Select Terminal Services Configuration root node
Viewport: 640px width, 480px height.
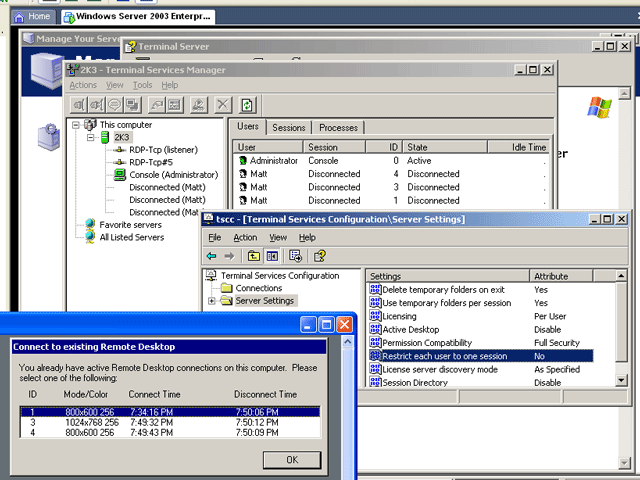coord(280,276)
